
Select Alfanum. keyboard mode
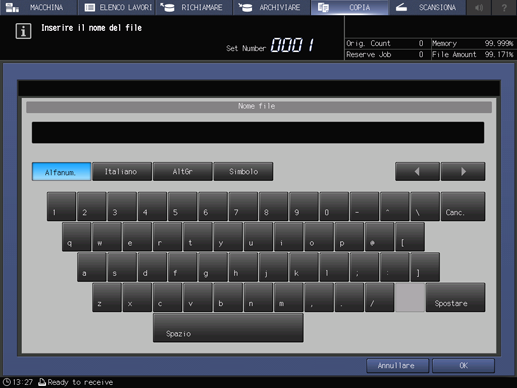61,172
